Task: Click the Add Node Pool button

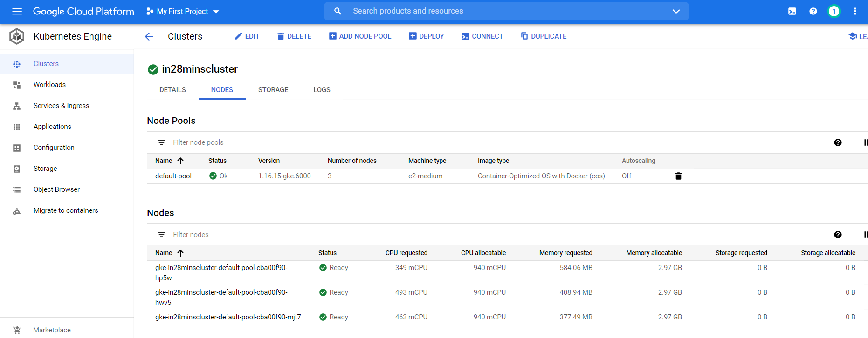Action: (x=360, y=36)
